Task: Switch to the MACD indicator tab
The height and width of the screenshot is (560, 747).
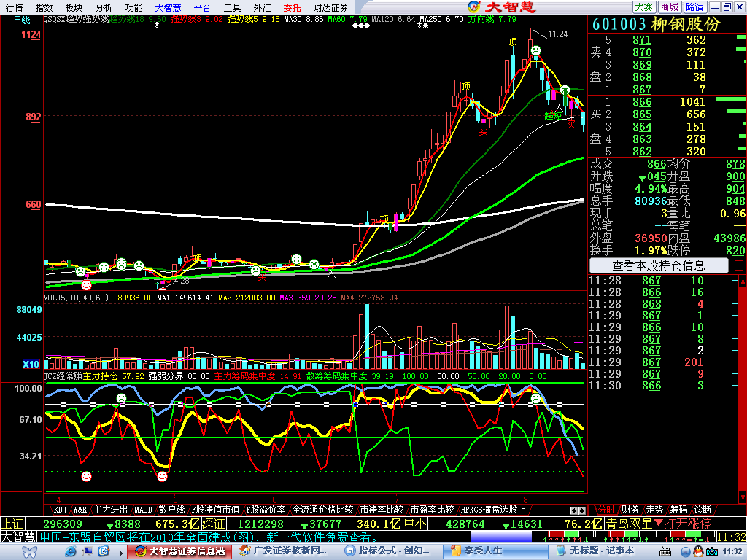Action: tap(143, 510)
